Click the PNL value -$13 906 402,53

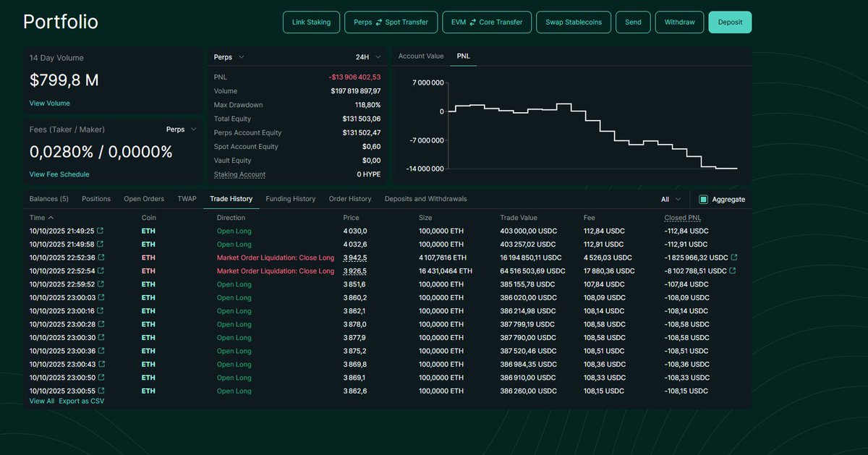pyautogui.click(x=354, y=77)
